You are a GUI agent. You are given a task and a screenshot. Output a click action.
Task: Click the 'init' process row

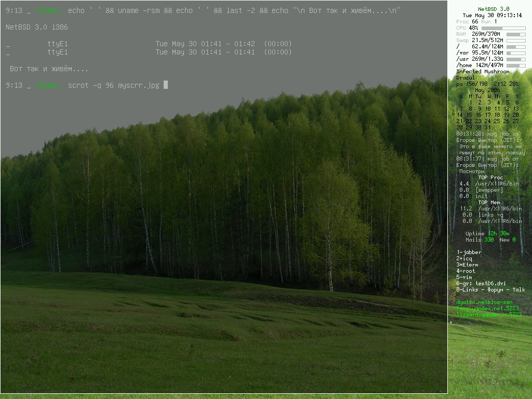tap(473, 196)
